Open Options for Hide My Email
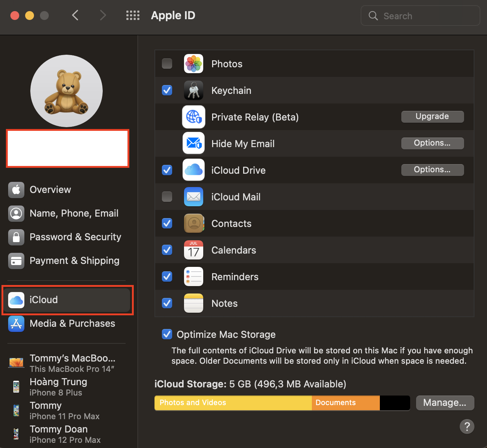Screen dimensions: 487x448 pyautogui.click(x=432, y=143)
